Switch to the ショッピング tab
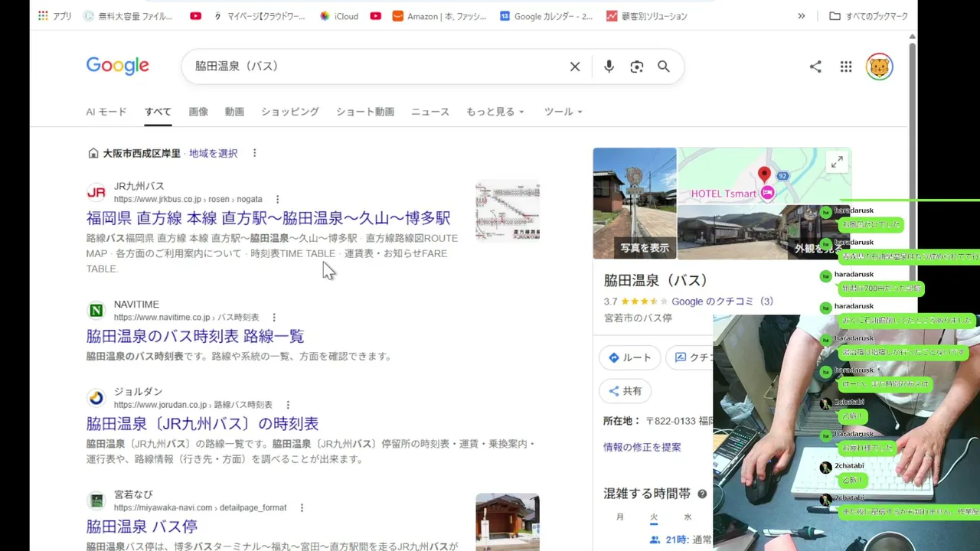 click(x=290, y=112)
